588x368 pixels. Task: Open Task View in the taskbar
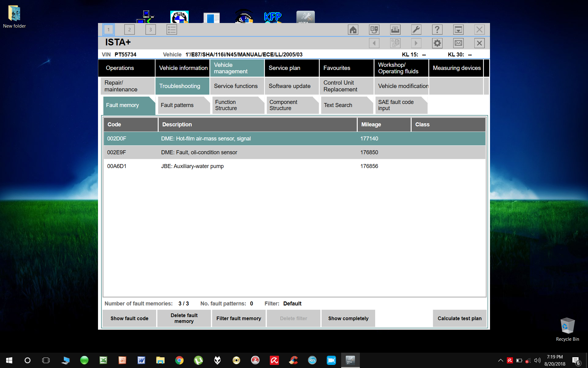pyautogui.click(x=46, y=360)
